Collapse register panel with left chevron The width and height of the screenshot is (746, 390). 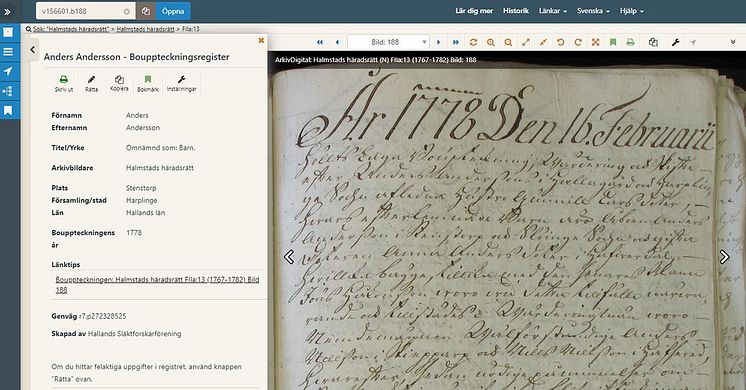coord(32,49)
